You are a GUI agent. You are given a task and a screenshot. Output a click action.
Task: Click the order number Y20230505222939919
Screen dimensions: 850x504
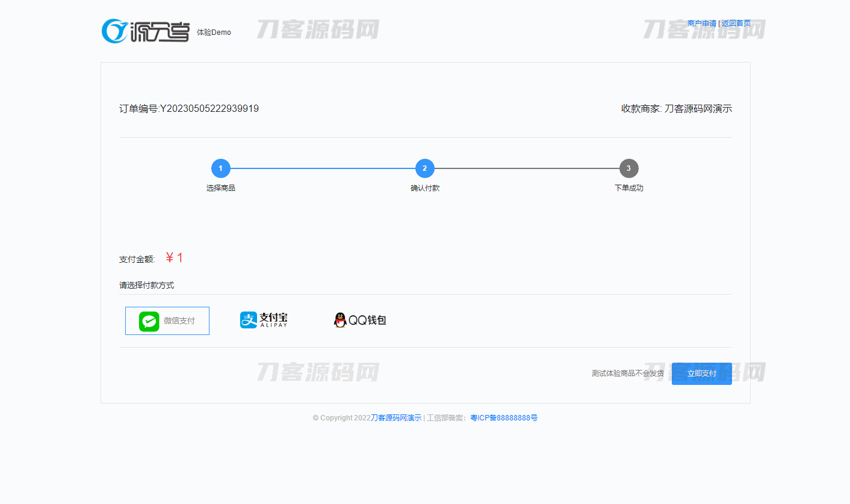(209, 109)
